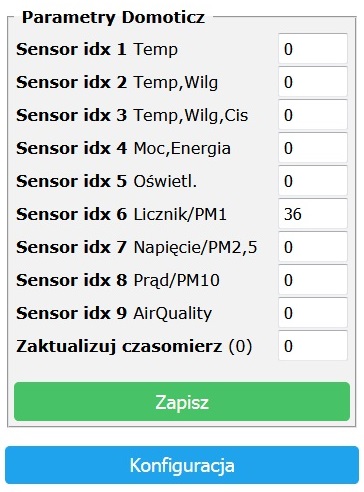Save settings with the green Zapisz button
364x492 pixels.
coord(182,402)
